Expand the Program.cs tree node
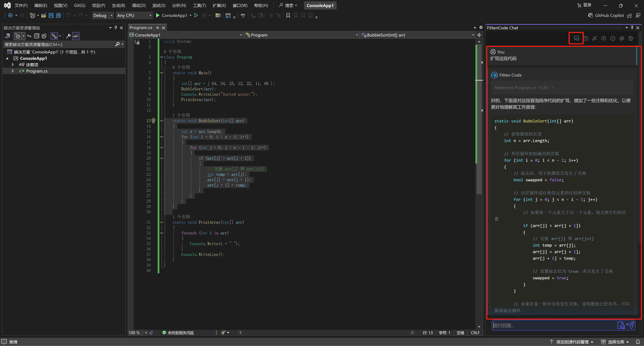The height and width of the screenshot is (346, 644). tap(13, 71)
